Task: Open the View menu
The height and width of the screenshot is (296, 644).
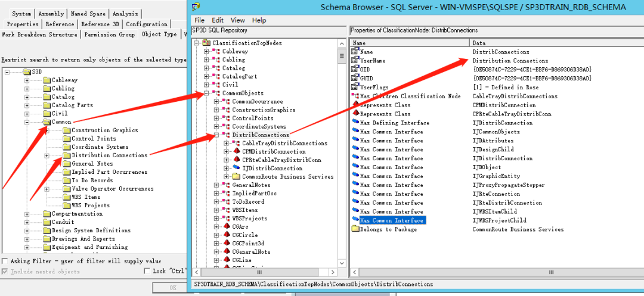Action: pos(237,20)
